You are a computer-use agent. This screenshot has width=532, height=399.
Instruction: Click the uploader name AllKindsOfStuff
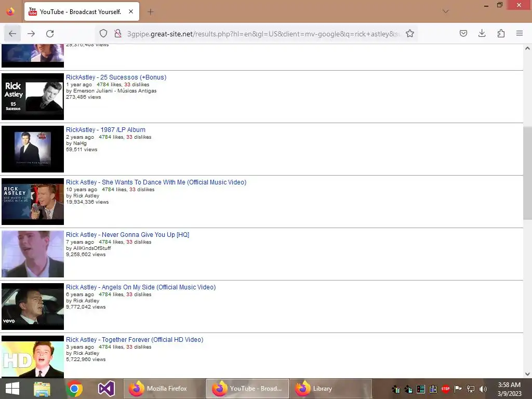(92, 248)
